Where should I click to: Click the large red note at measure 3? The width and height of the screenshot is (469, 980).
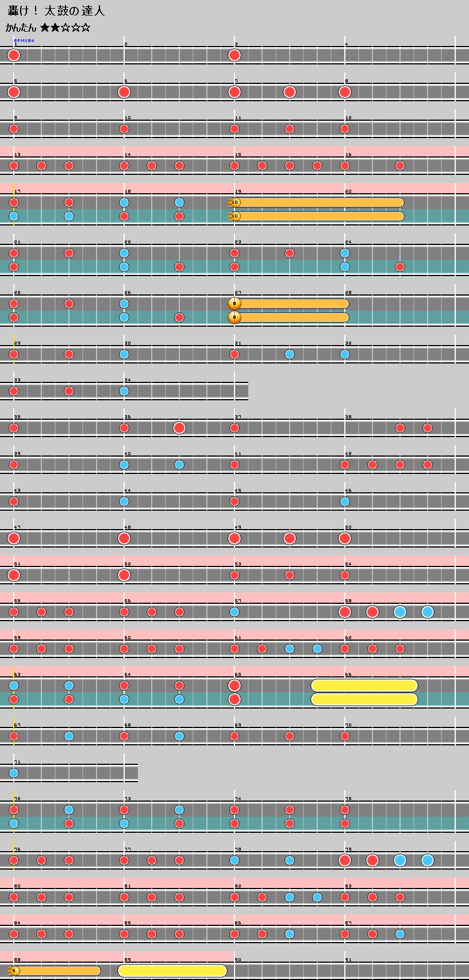pos(234,55)
